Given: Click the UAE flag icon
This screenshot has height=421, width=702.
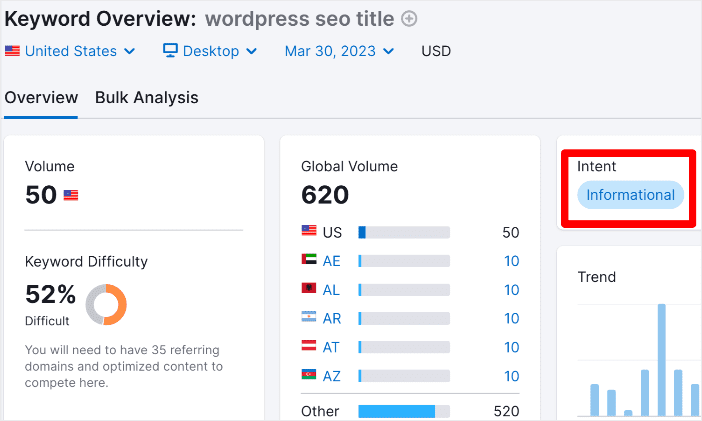Looking at the screenshot, I should [309, 259].
